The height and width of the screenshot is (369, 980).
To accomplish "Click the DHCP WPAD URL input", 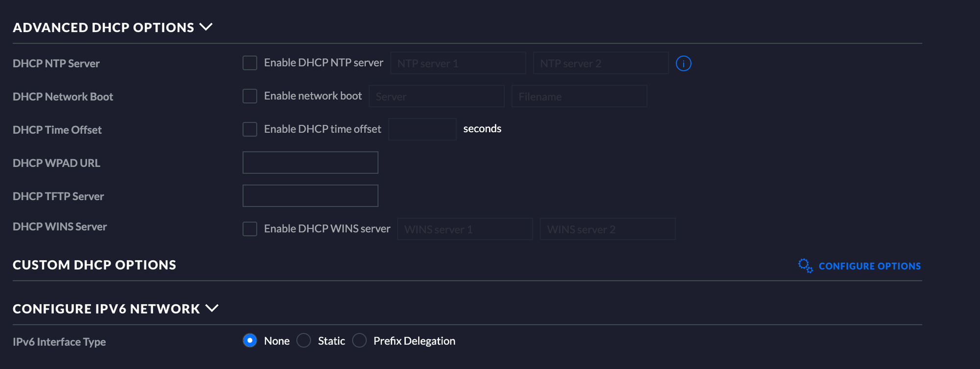I will 310,162.
